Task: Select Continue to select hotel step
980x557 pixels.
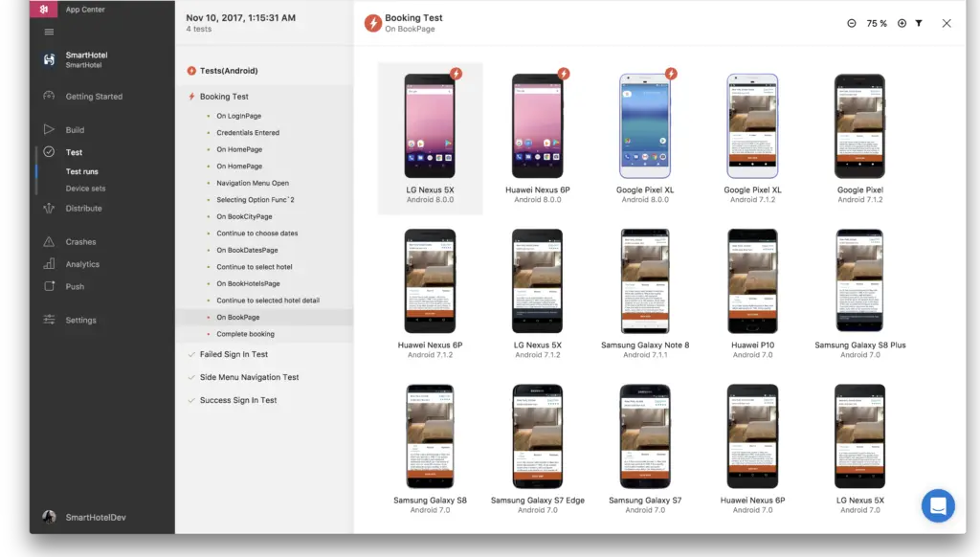Action: [255, 267]
